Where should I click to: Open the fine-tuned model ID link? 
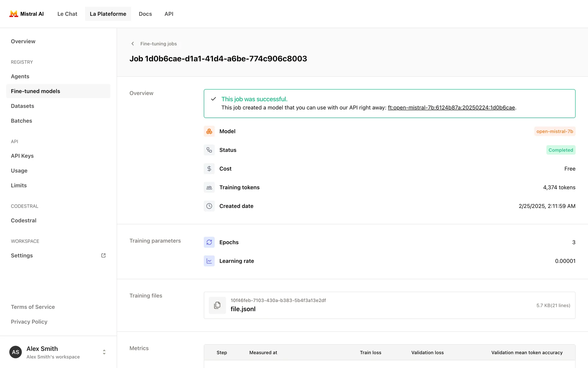point(451,108)
